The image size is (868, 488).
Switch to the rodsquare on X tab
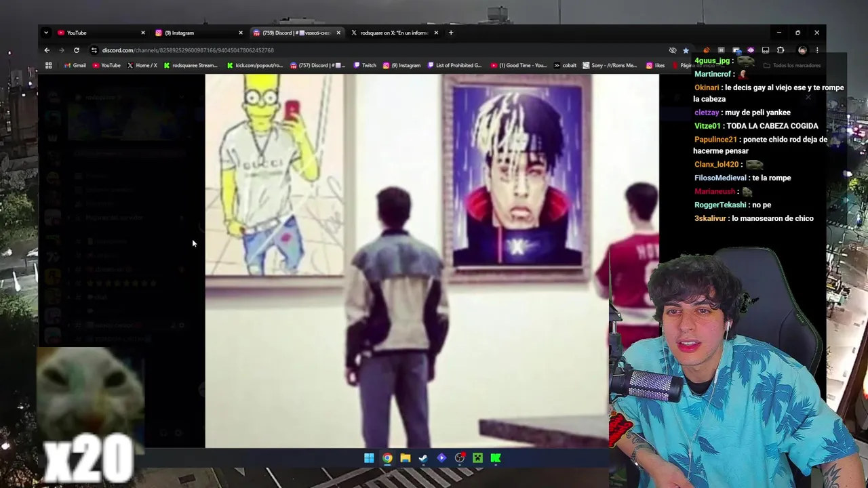(393, 33)
